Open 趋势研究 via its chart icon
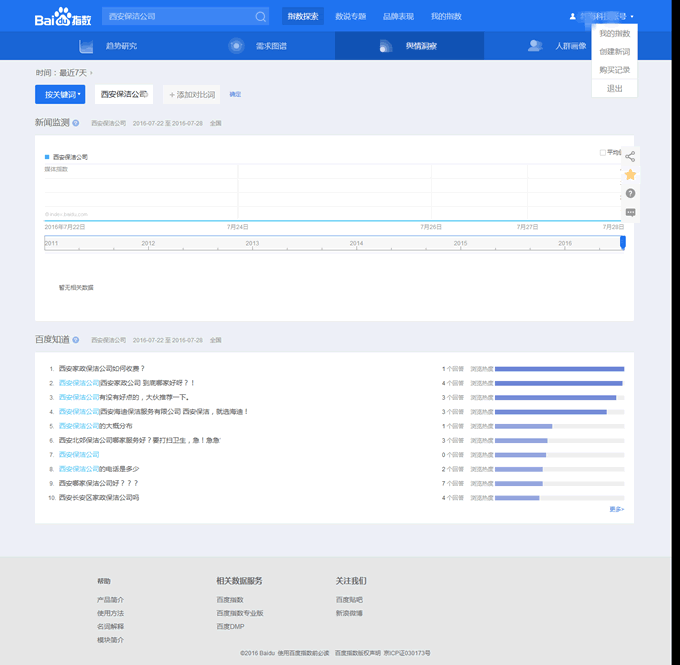Image resolution: width=680 pixels, height=665 pixels. 86,46
